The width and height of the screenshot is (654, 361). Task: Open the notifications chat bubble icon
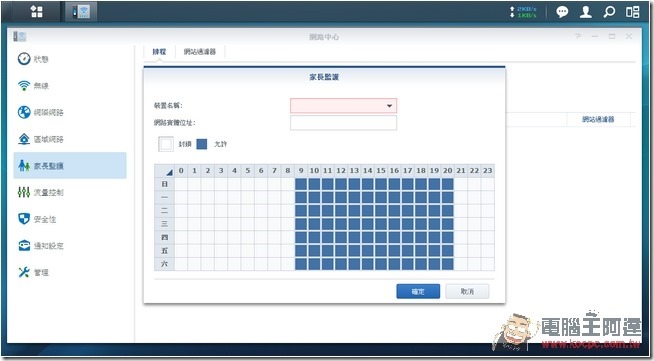click(562, 12)
